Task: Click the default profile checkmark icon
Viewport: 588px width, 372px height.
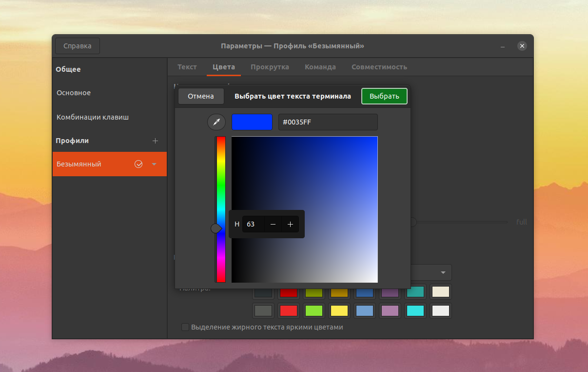Action: [138, 164]
